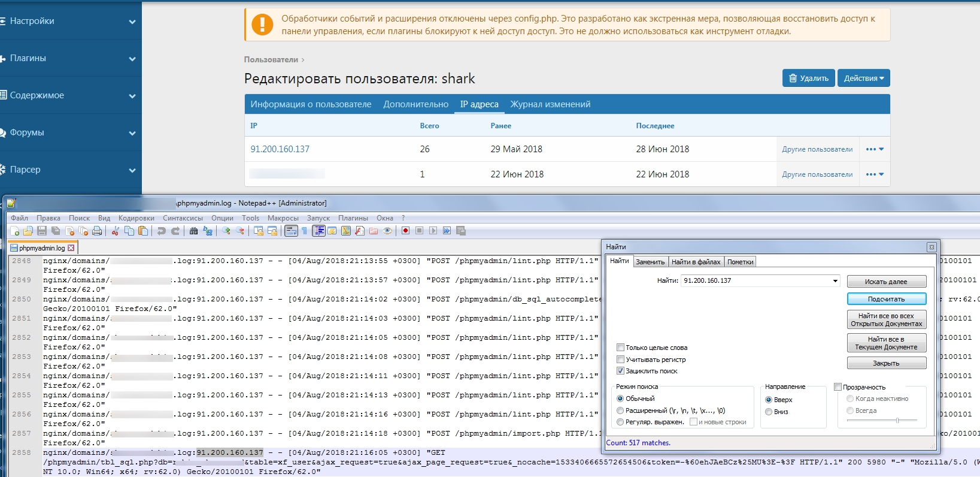Enable the 'Только целые слова' checkbox
Screen dimensions: 980x477
click(621, 348)
